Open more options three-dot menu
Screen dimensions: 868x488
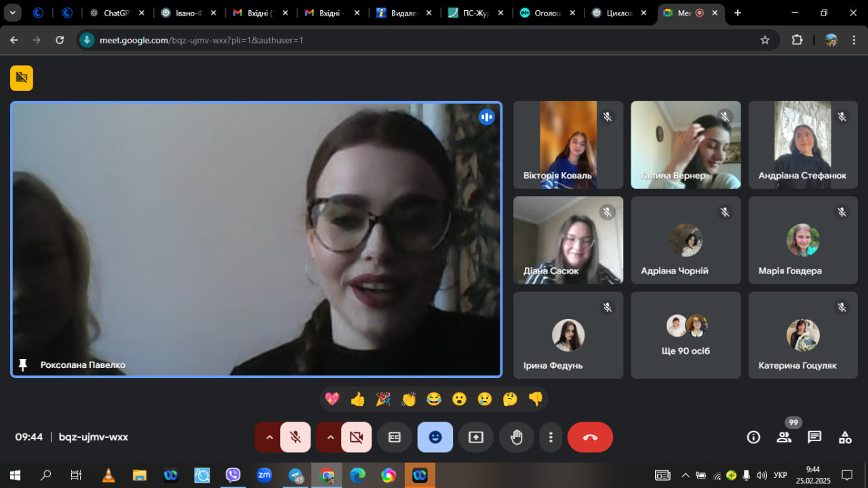[551, 437]
